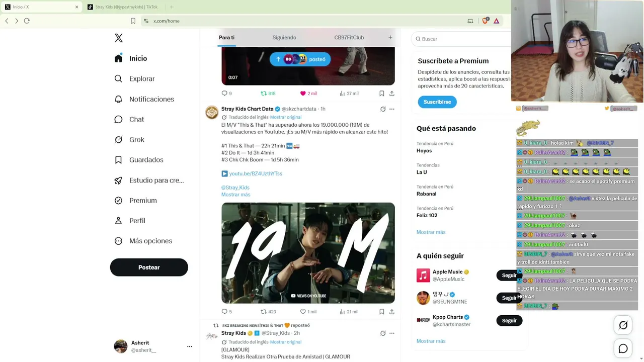Image resolution: width=644 pixels, height=362 pixels.
Task: Open the Asherit account menu dots
Action: 190,346
